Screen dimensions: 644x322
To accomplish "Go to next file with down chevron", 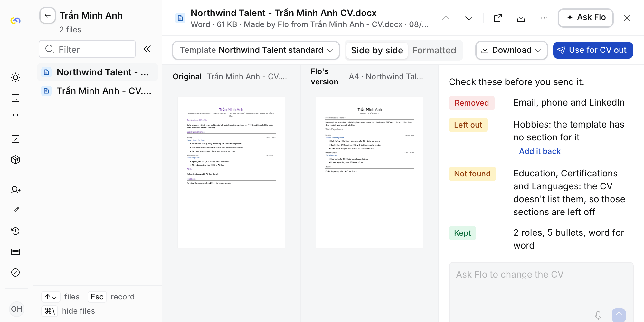I will click(x=469, y=18).
